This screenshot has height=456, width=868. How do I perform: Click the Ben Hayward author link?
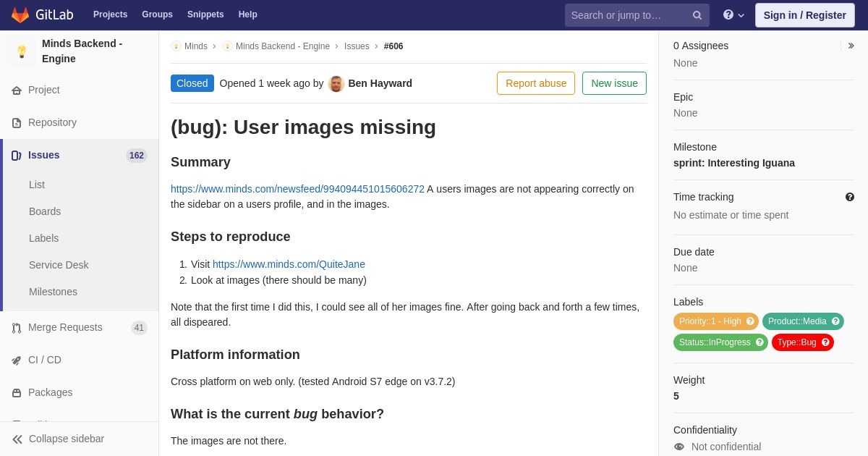380,83
